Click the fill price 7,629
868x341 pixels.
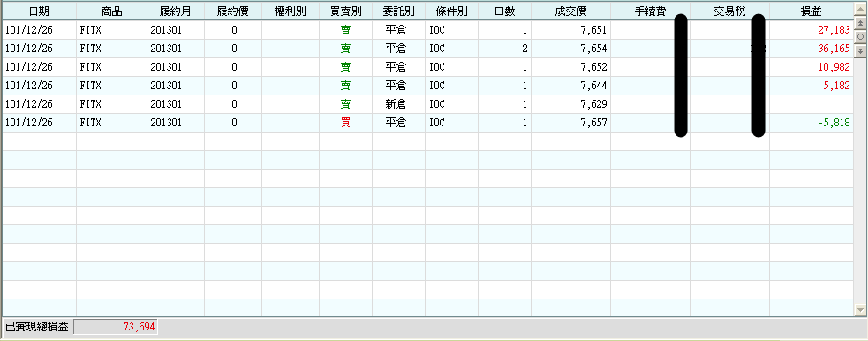[x=594, y=104]
